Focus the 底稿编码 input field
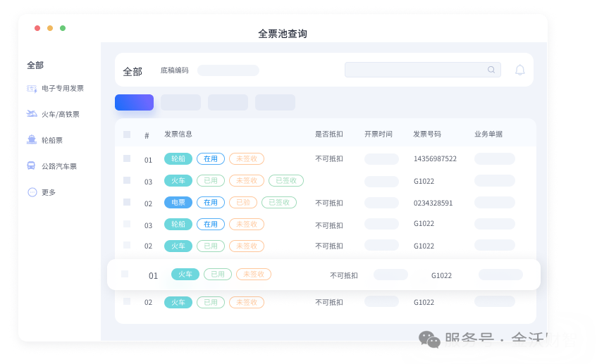597x364 pixels. (228, 70)
